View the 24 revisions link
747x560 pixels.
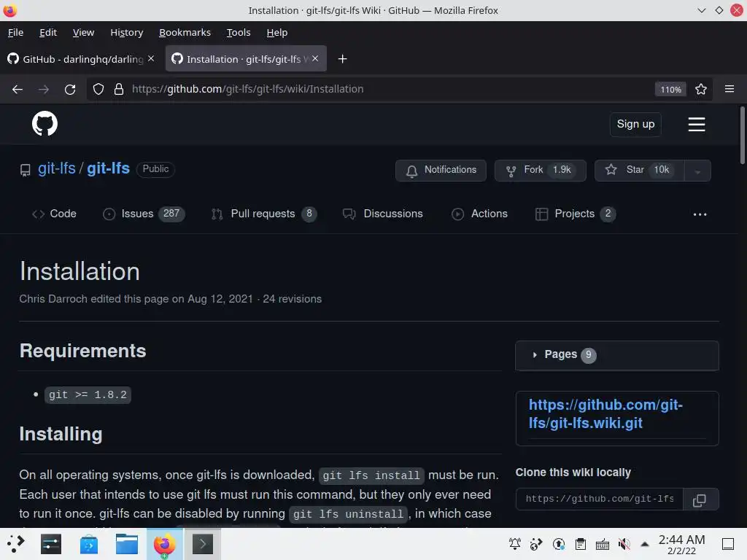pyautogui.click(x=292, y=299)
